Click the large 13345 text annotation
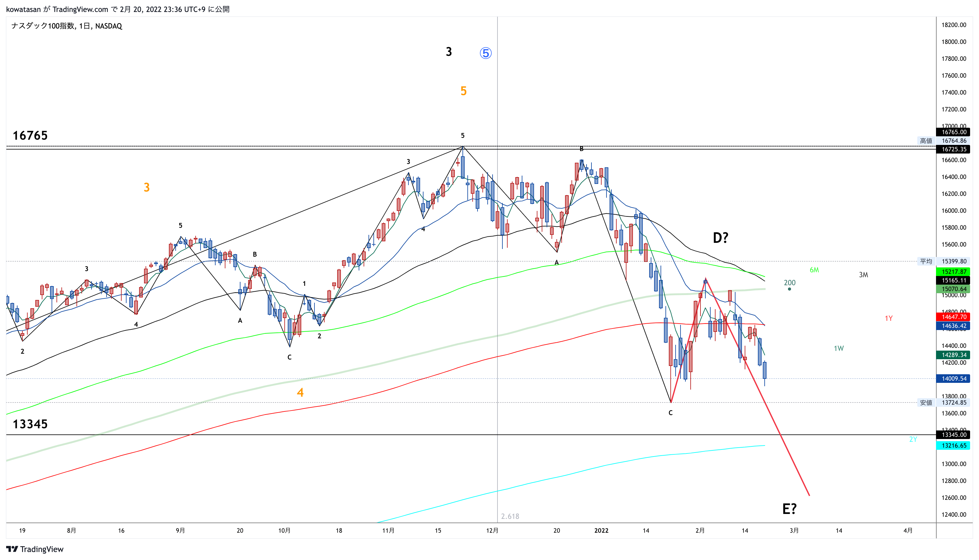979x560 pixels. tap(30, 424)
